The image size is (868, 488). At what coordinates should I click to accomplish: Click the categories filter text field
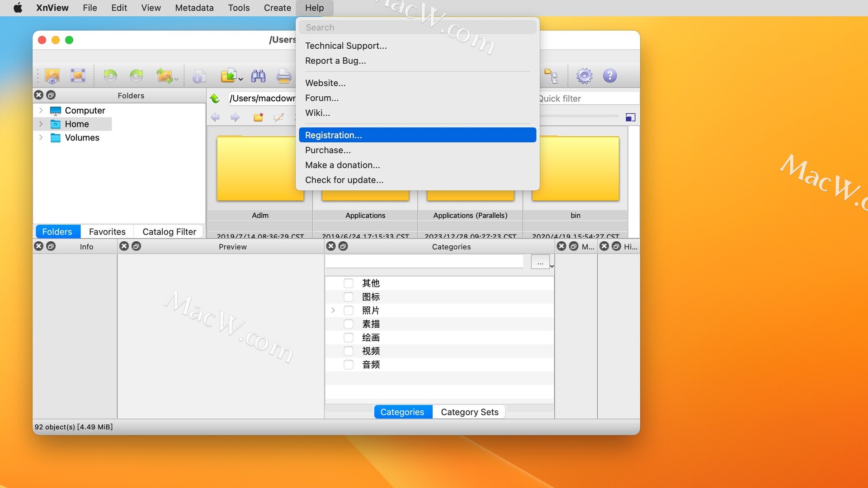425,262
